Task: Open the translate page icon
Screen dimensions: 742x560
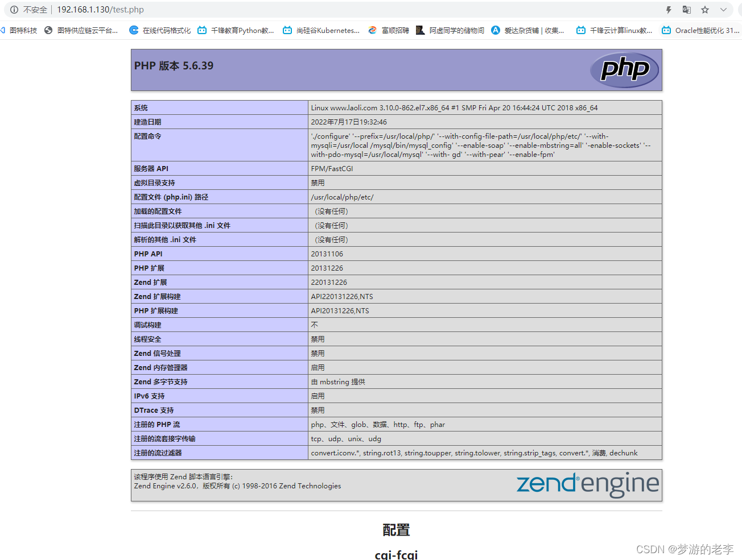Action: click(687, 10)
